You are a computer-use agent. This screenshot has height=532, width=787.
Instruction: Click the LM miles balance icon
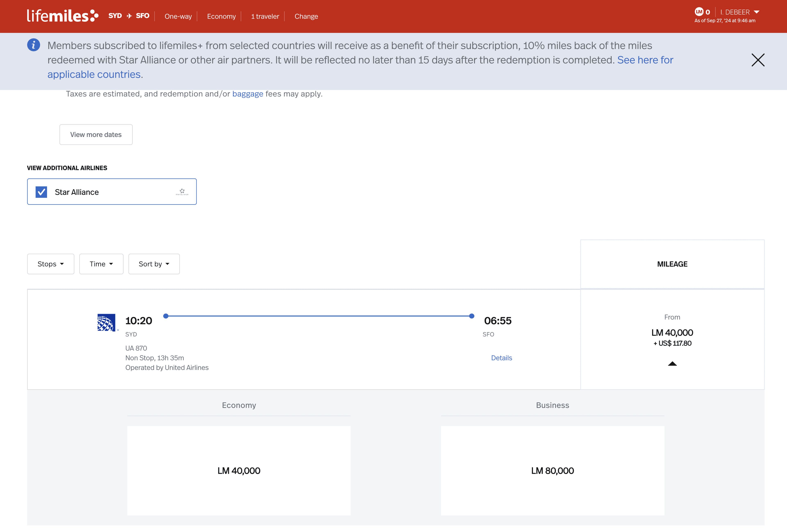click(x=699, y=12)
